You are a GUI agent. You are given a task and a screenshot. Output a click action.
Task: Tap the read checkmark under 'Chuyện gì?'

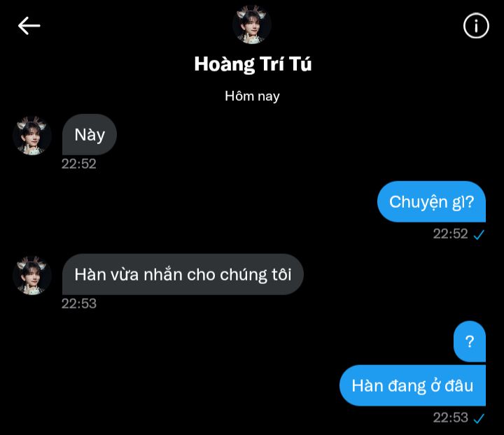[x=479, y=235]
